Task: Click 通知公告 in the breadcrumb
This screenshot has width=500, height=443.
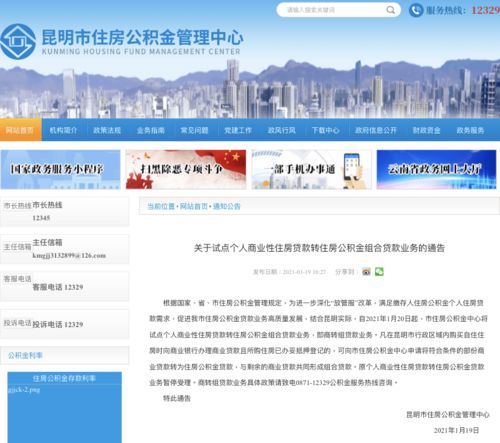Action: point(227,206)
